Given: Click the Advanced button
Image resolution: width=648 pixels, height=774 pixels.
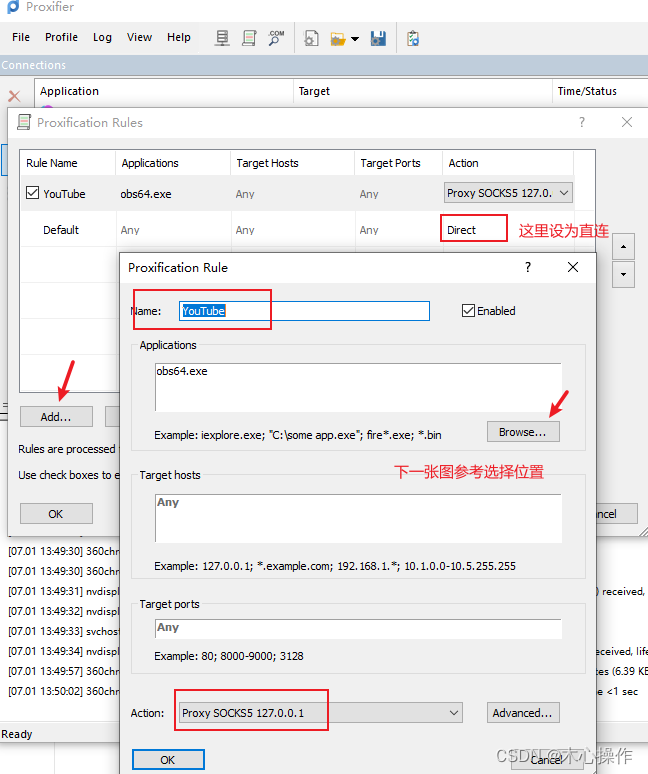Looking at the screenshot, I should pyautogui.click(x=523, y=713).
